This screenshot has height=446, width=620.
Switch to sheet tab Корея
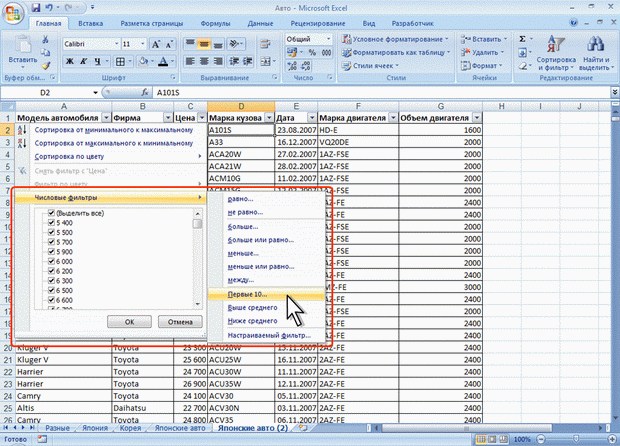[130, 428]
